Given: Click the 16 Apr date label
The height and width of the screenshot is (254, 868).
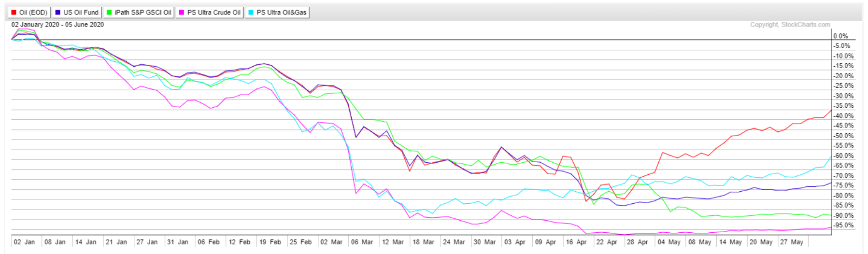Looking at the screenshot, I should (x=576, y=242).
